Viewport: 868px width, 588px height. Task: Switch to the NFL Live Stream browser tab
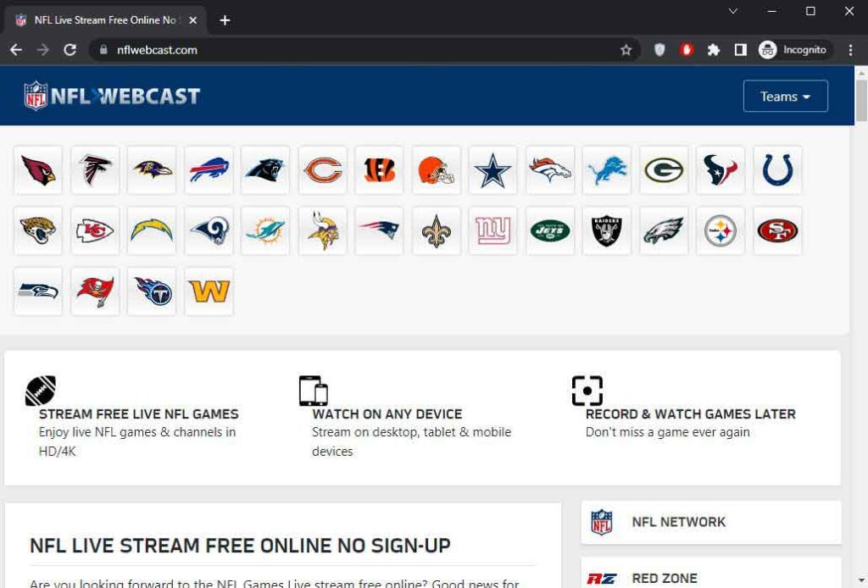coord(102,19)
